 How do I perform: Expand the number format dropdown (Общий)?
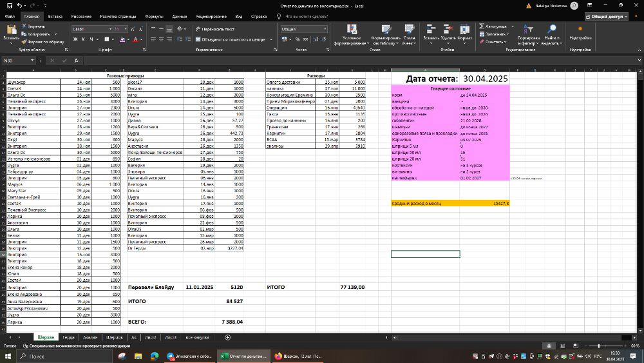tap(324, 29)
